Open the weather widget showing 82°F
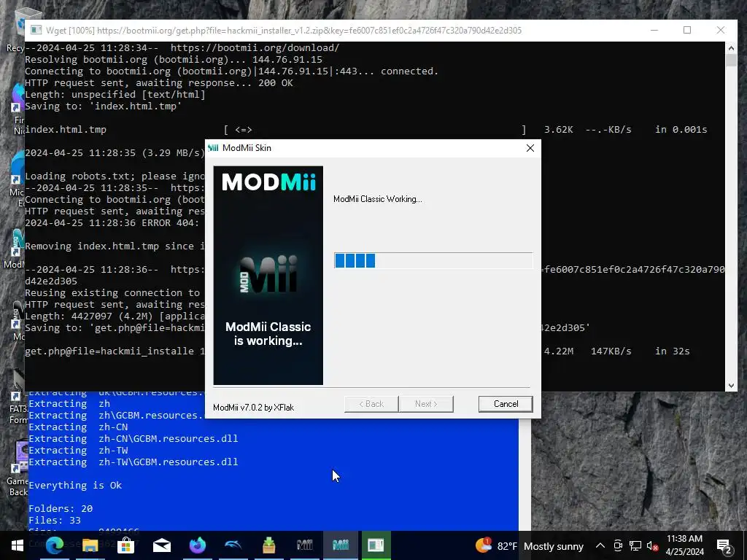This screenshot has width=747, height=560. tap(529, 545)
